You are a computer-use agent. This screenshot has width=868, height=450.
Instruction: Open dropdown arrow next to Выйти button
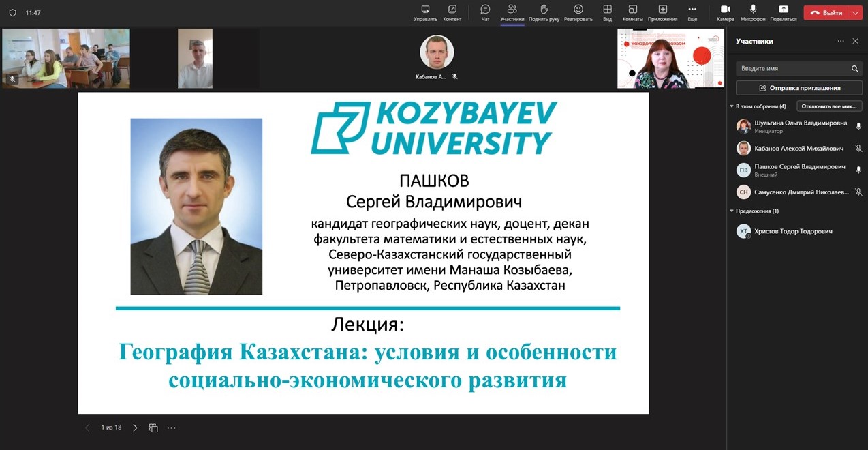point(856,12)
